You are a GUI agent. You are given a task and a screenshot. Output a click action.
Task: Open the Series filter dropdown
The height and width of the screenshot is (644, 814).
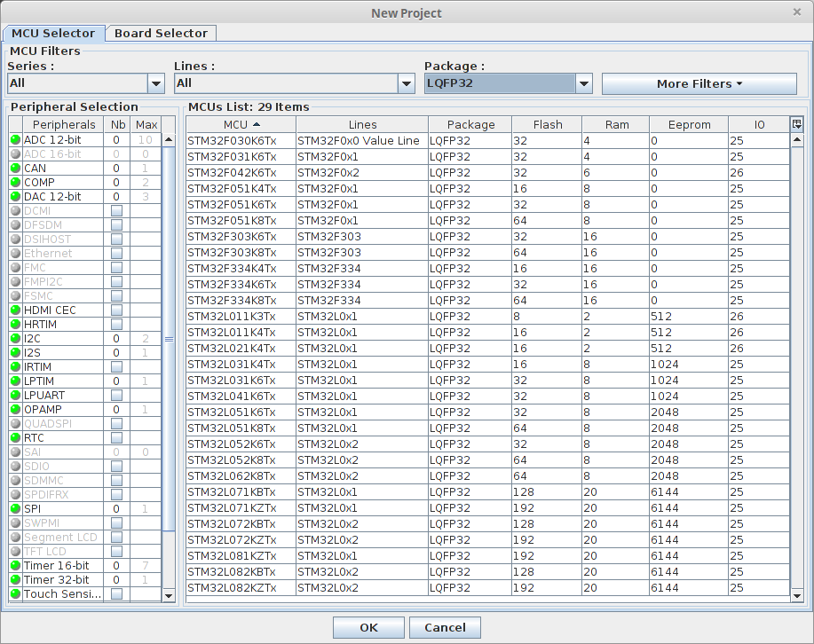pos(155,83)
